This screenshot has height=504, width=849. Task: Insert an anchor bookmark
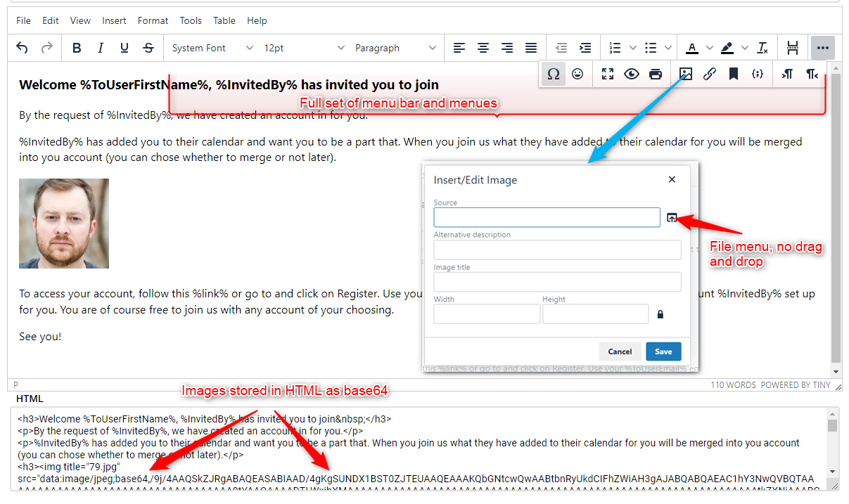(x=733, y=73)
